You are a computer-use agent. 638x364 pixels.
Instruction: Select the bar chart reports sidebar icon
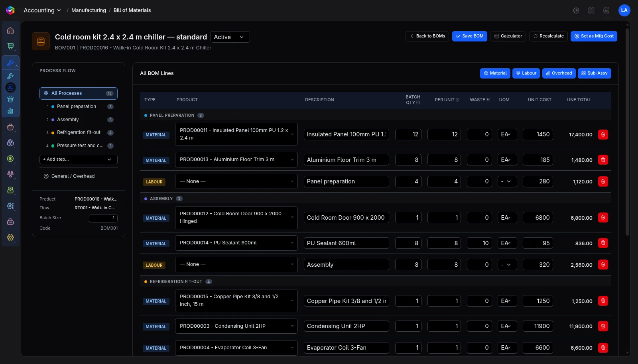pos(10,110)
